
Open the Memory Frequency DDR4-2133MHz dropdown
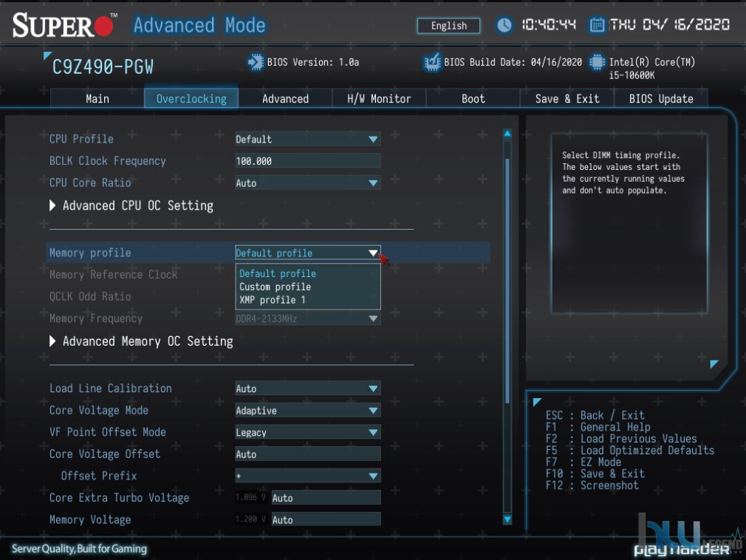pyautogui.click(x=308, y=318)
